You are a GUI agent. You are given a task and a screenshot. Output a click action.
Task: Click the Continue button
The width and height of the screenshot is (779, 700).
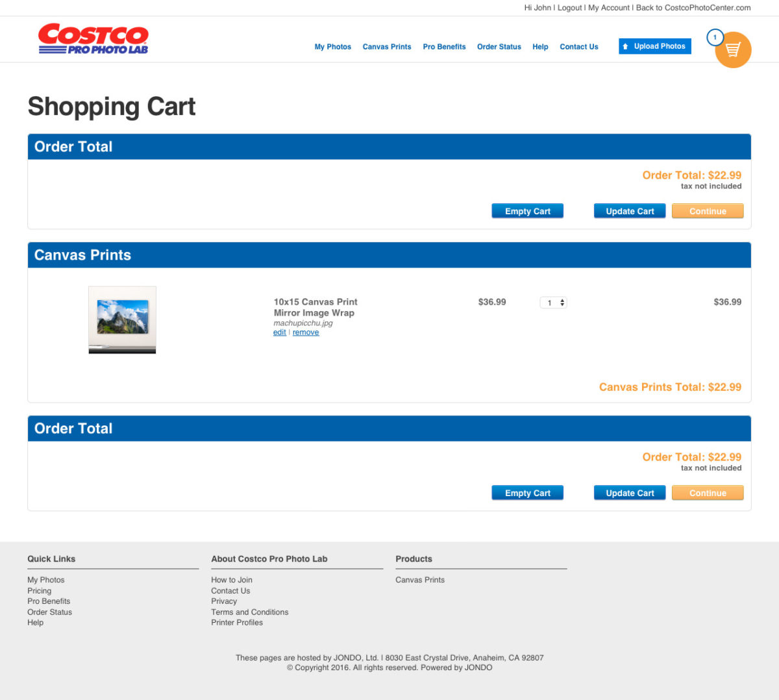point(708,210)
